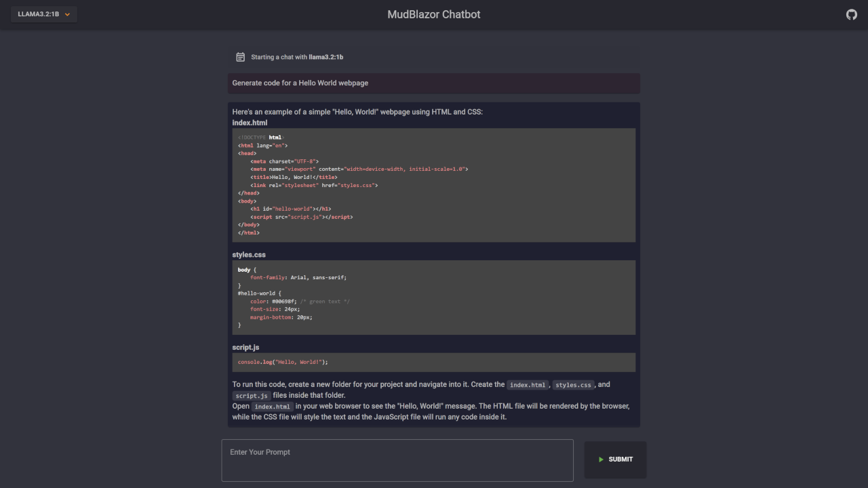Image resolution: width=868 pixels, height=488 pixels.
Task: Click the script.js section heading
Action: coord(245,346)
